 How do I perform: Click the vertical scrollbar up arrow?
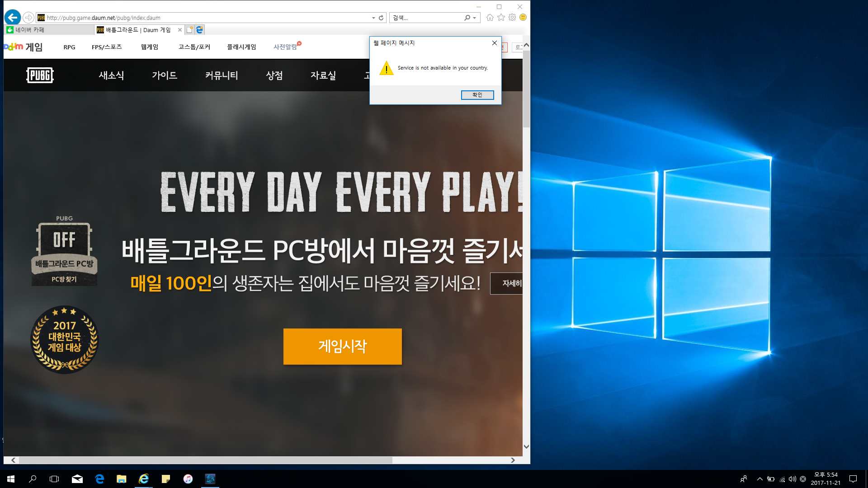(x=526, y=46)
